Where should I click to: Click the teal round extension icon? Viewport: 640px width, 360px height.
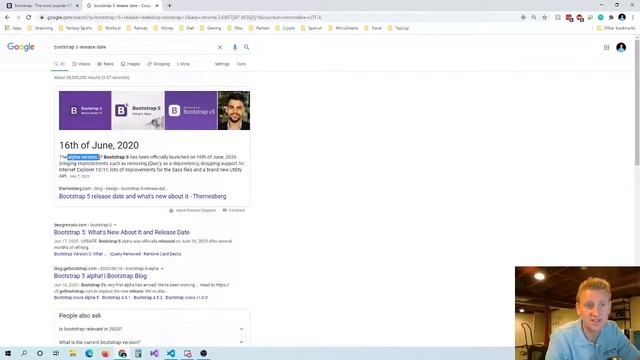click(x=600, y=18)
